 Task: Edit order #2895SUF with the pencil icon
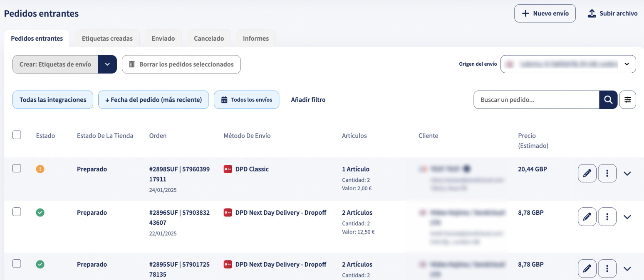pyautogui.click(x=587, y=269)
